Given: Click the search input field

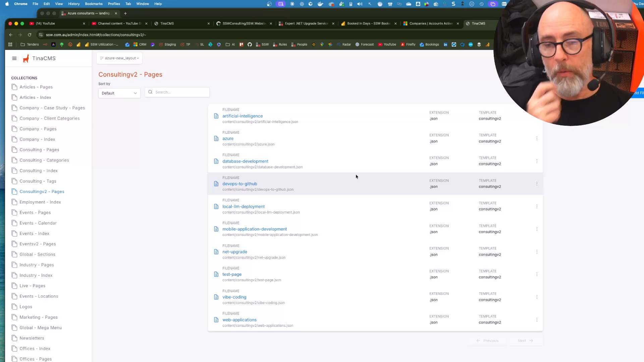Looking at the screenshot, I should [177, 92].
